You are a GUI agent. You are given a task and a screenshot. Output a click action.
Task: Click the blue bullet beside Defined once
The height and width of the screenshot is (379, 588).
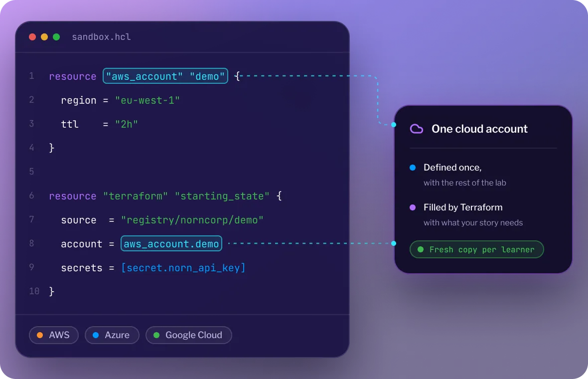[x=413, y=168]
